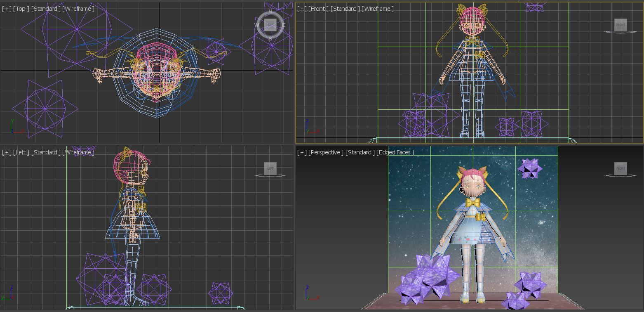Open the [Left] viewport label menu
This screenshot has height=312, width=644.
(x=21, y=152)
